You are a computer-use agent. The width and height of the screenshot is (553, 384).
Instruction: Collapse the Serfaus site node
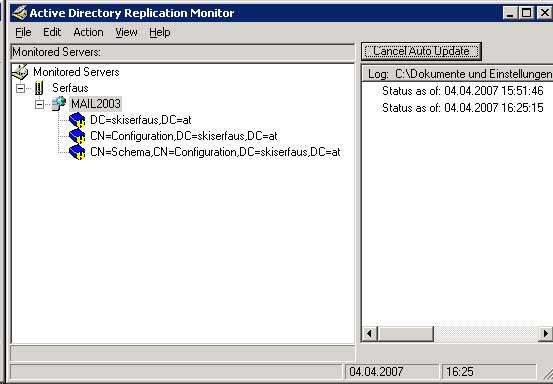[x=20, y=88]
